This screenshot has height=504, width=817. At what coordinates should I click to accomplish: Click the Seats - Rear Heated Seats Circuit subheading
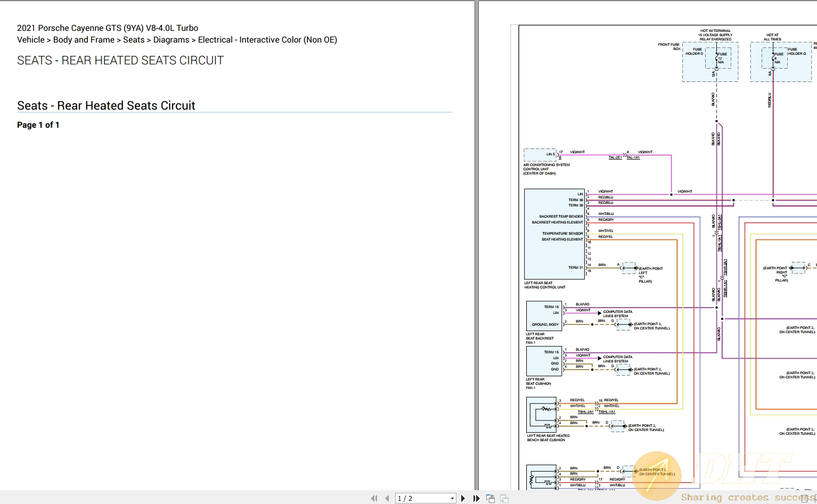pyautogui.click(x=106, y=105)
